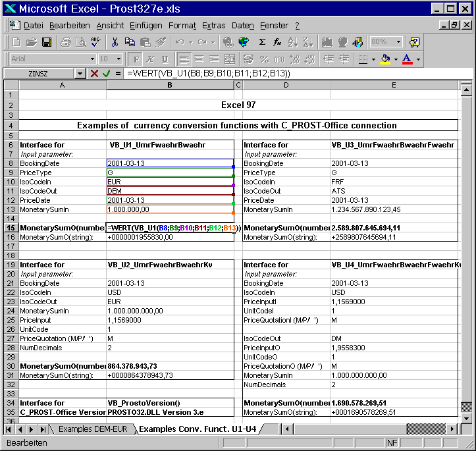Viewport: 476px width, 451px height.
Task: Click the Paste clipboard icon
Action: (145, 42)
